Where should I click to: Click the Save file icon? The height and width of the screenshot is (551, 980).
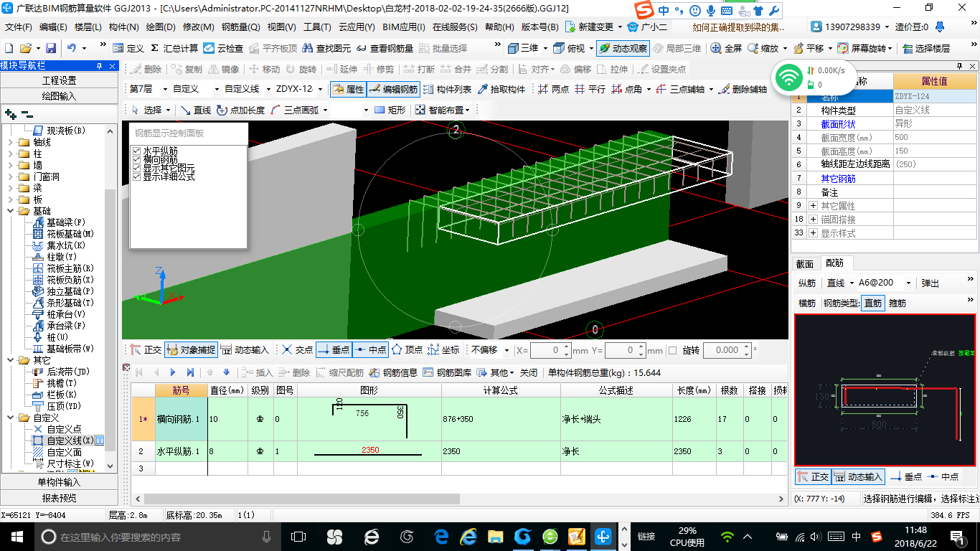click(x=51, y=48)
